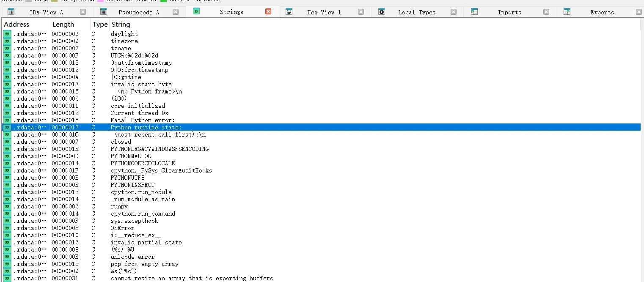
Task: Click the Strings tab quote icon
Action: [x=196, y=11]
